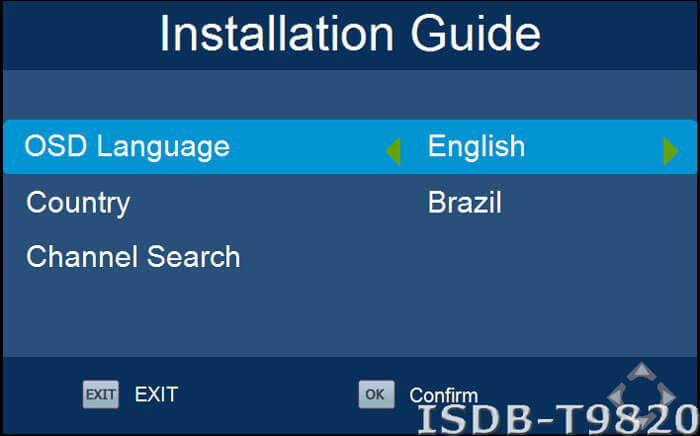Click the Installation Guide title
Image resolution: width=700 pixels, height=436 pixels.
tap(350, 34)
